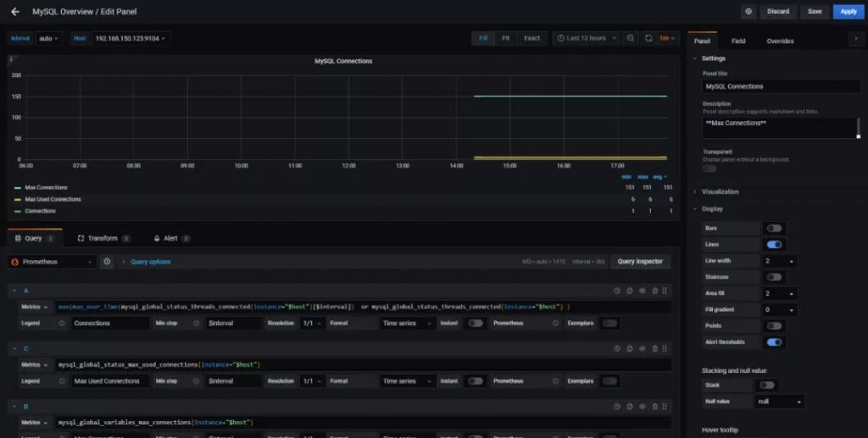Screen dimensions: 868x438
Task: Toggle Exemplars switch in query A
Action: point(609,323)
